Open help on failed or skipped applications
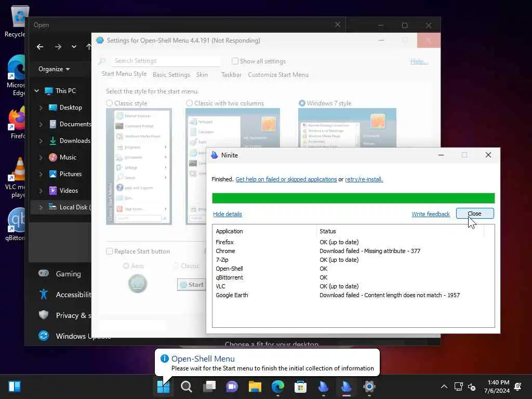Viewport: 532px width, 399px height. click(286, 179)
